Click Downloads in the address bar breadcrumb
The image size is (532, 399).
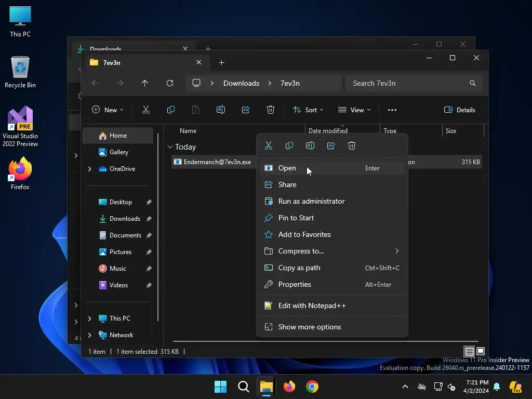241,83
